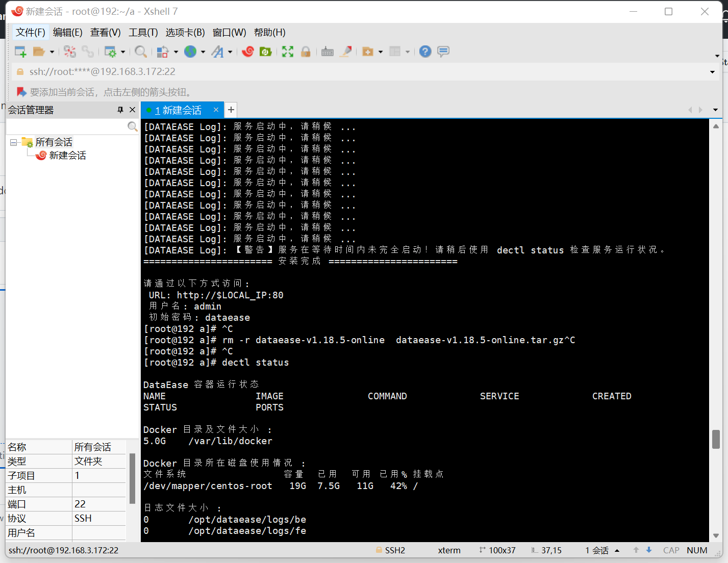Click the highlighter toolbar icon
The height and width of the screenshot is (563, 728).
[346, 52]
